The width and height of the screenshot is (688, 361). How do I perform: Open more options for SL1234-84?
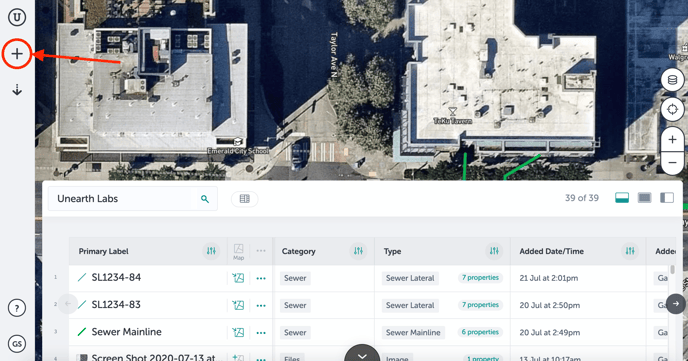(x=261, y=279)
